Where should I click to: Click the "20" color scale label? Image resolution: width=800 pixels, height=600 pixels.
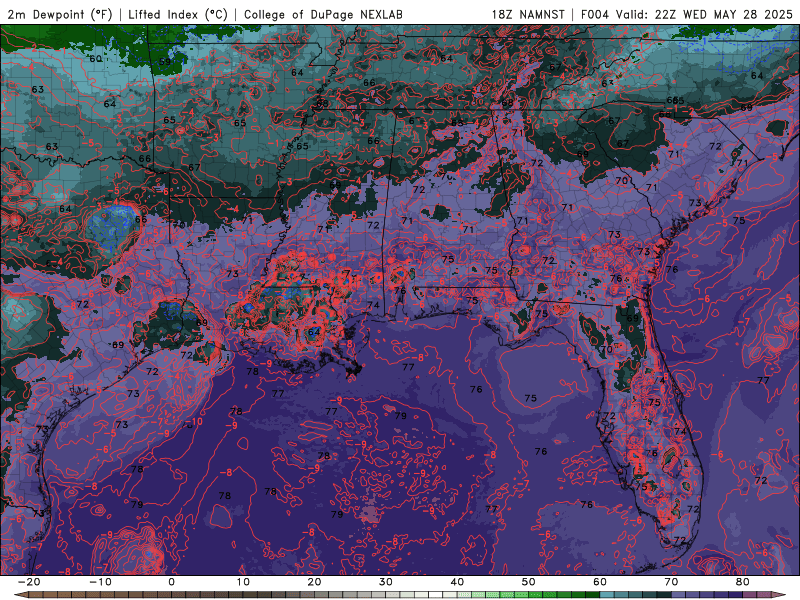click(x=314, y=582)
